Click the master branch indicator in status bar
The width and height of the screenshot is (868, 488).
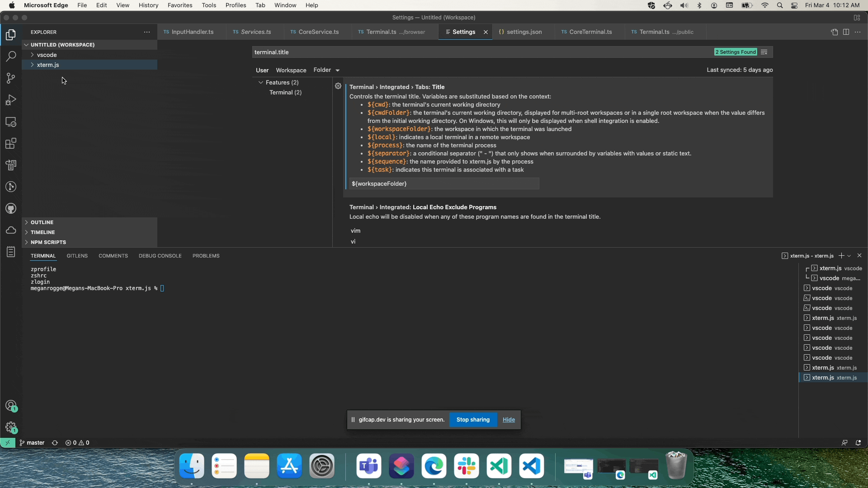(32, 443)
